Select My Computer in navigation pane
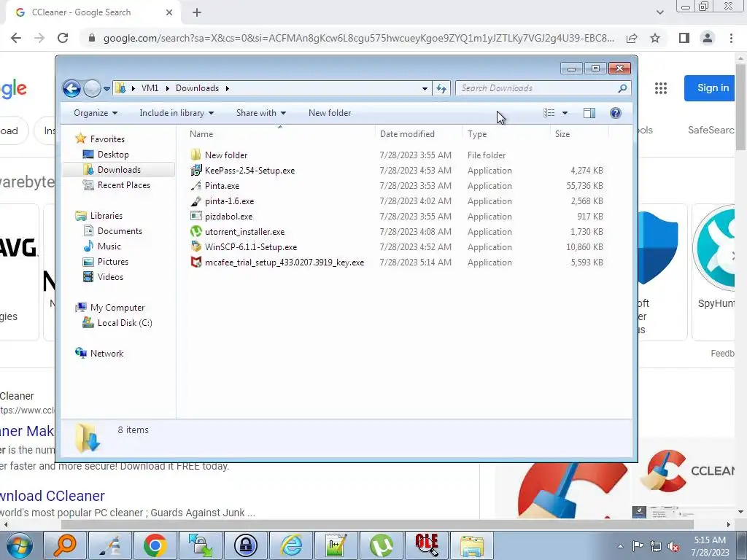 [110, 308]
